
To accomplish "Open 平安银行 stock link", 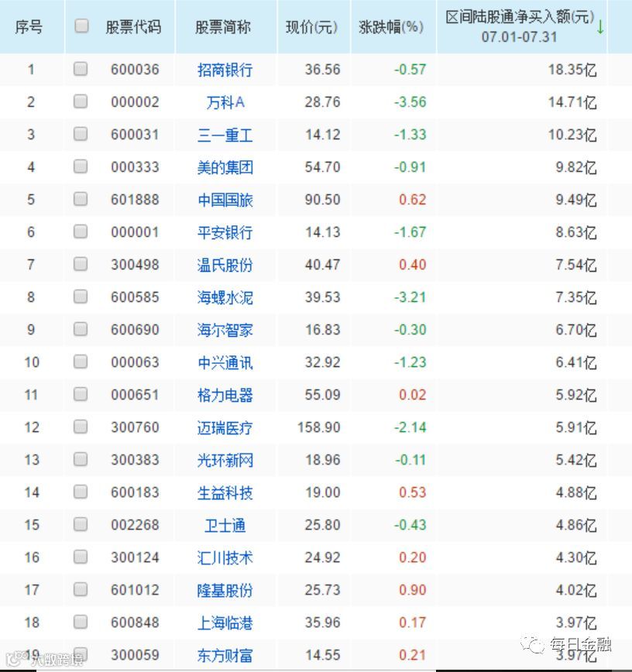I will point(225,232).
